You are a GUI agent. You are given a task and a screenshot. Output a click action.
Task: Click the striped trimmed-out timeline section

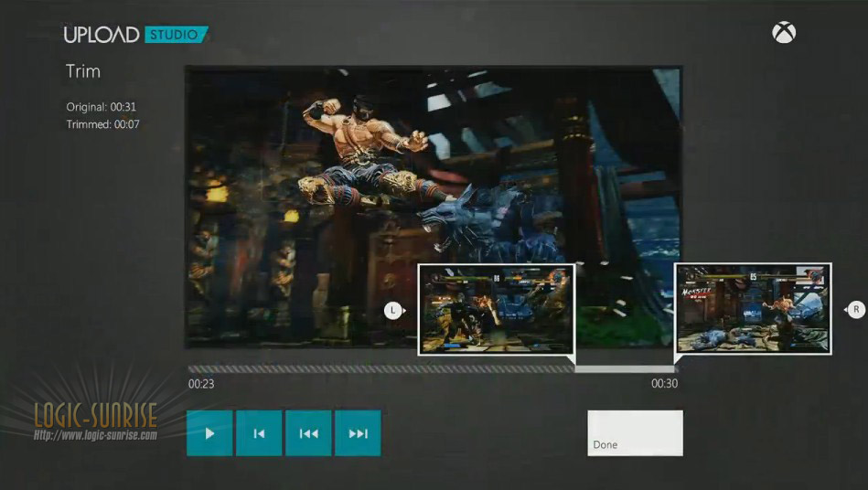(381, 369)
